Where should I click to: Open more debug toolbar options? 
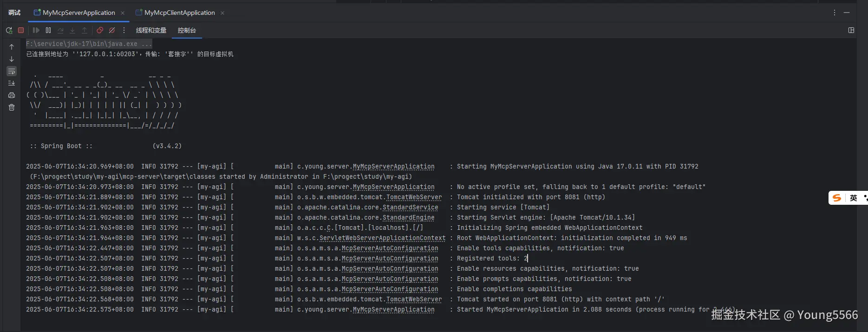click(x=124, y=30)
